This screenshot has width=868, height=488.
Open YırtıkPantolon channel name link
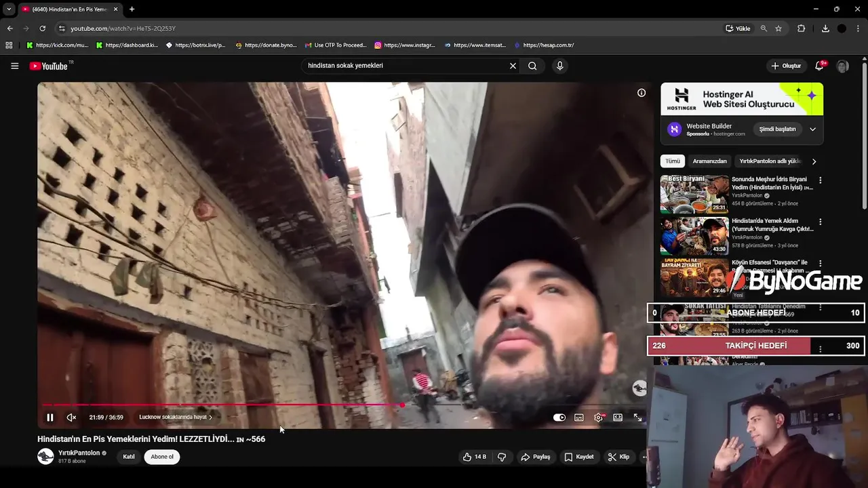pos(79,453)
